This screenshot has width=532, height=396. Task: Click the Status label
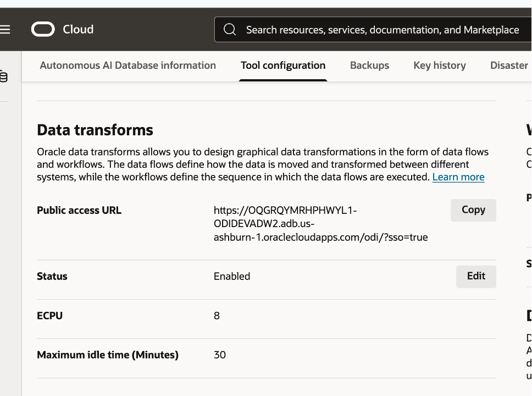pos(52,277)
